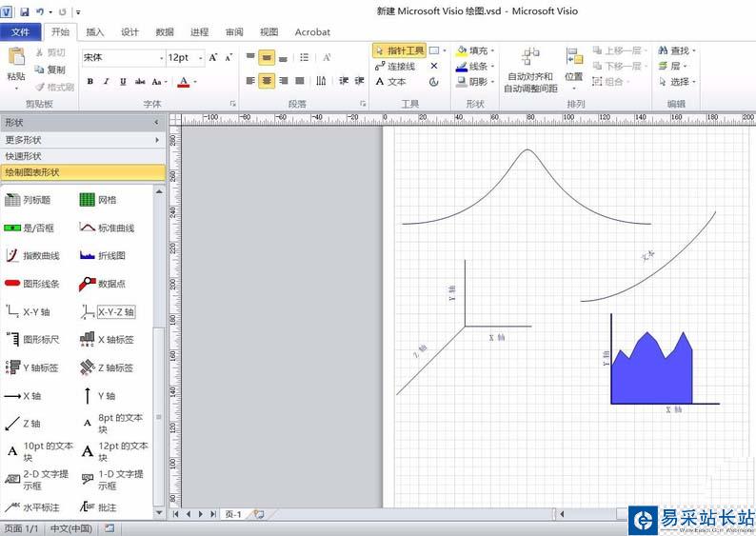756x536 pixels.
Task: Pick the Y 轴 arrow shape
Action: [x=99, y=396]
